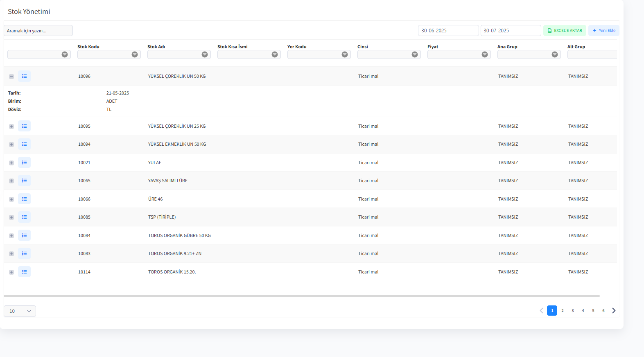The image size is (644, 357).
Task: Select the cell TOROS ORGANİK GÜBRE 50 KG
Action: point(179,235)
